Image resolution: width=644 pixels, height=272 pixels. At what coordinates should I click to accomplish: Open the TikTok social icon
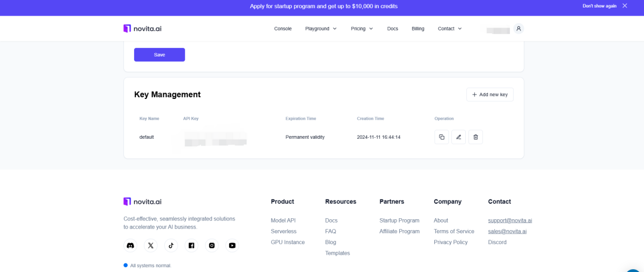[171, 246]
